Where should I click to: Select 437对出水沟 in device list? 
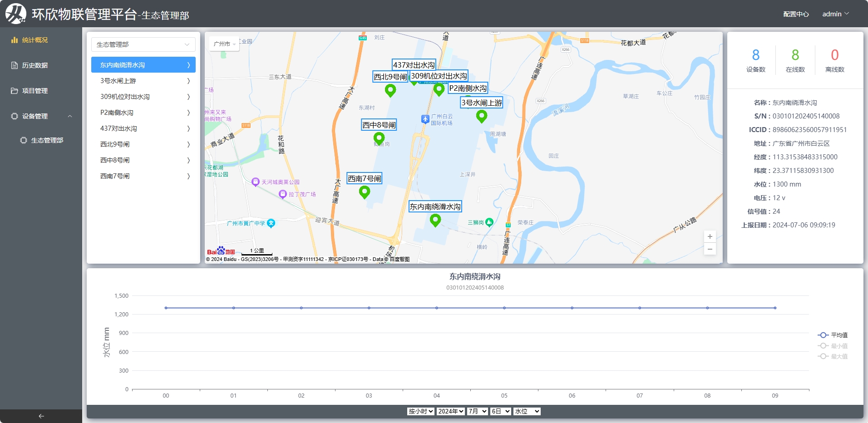[143, 128]
